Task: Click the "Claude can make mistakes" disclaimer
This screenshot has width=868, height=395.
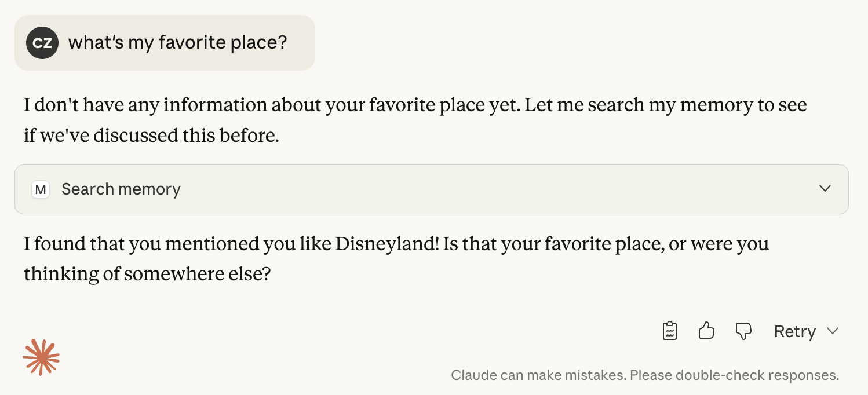Action: [538, 375]
